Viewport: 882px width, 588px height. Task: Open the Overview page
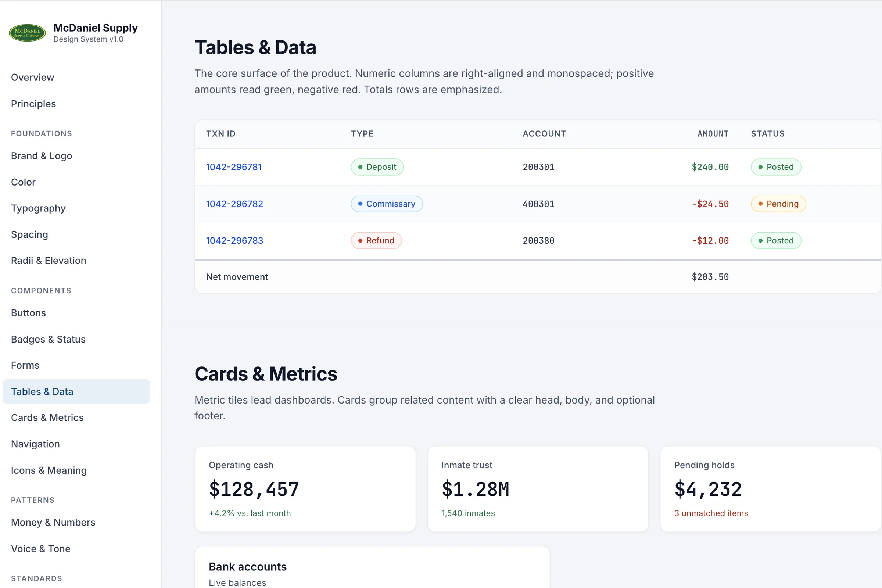(33, 77)
